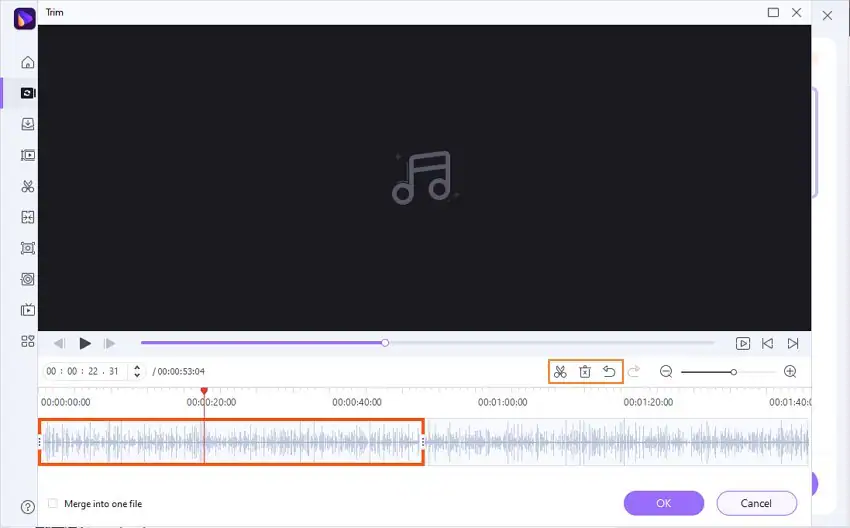This screenshot has width=850, height=528.
Task: Enable Merge into one file checkbox
Action: pos(53,504)
